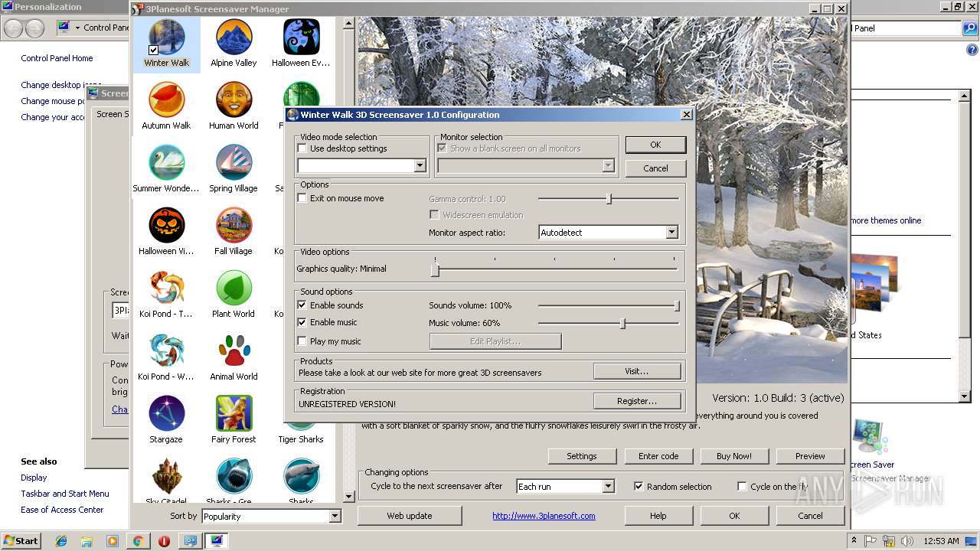Check the Play my music option
The height and width of the screenshot is (551, 980).
tap(302, 341)
